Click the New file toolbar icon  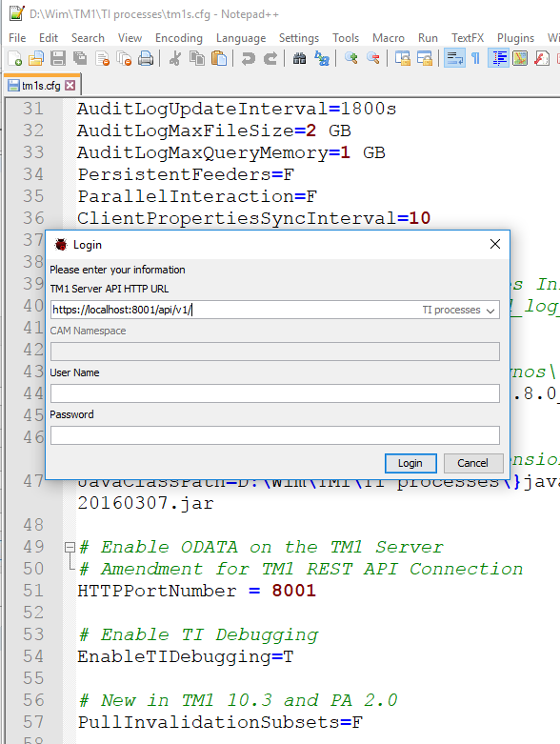point(14,58)
